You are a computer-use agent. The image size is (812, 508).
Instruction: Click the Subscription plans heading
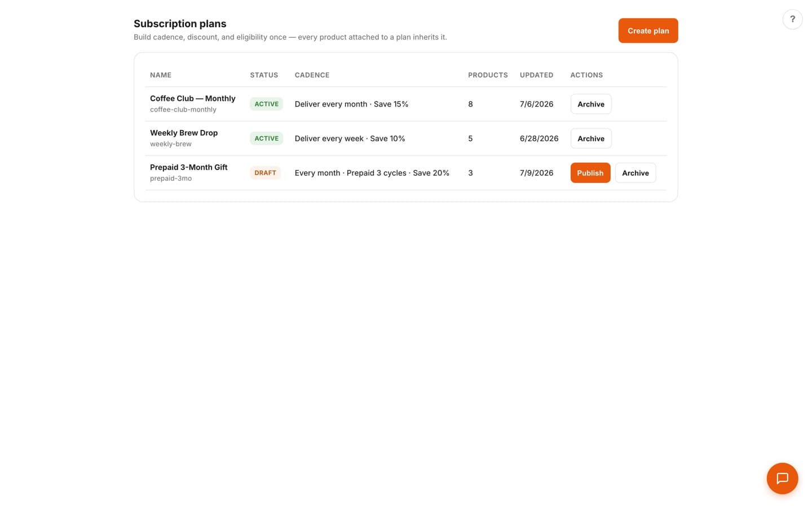point(180,24)
